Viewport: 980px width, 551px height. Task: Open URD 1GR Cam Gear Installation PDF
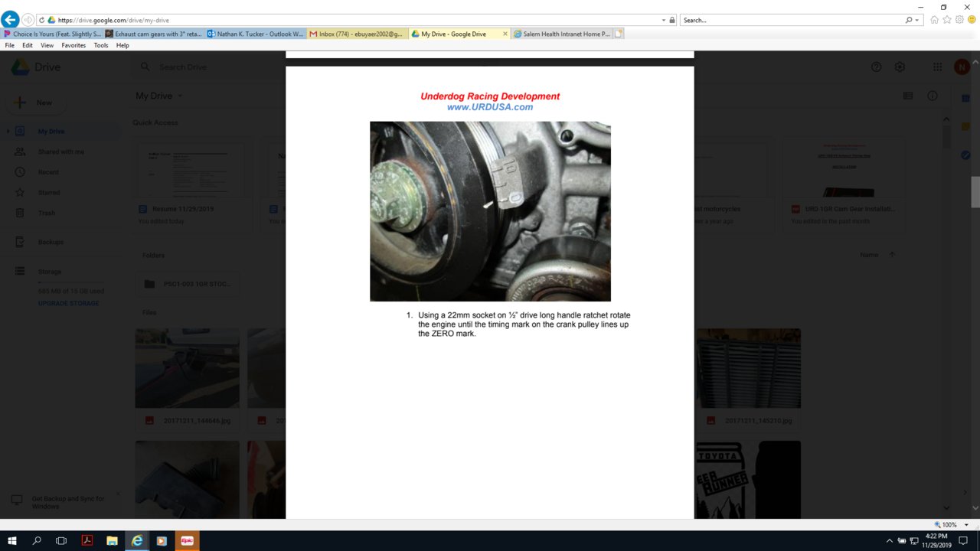844,185
